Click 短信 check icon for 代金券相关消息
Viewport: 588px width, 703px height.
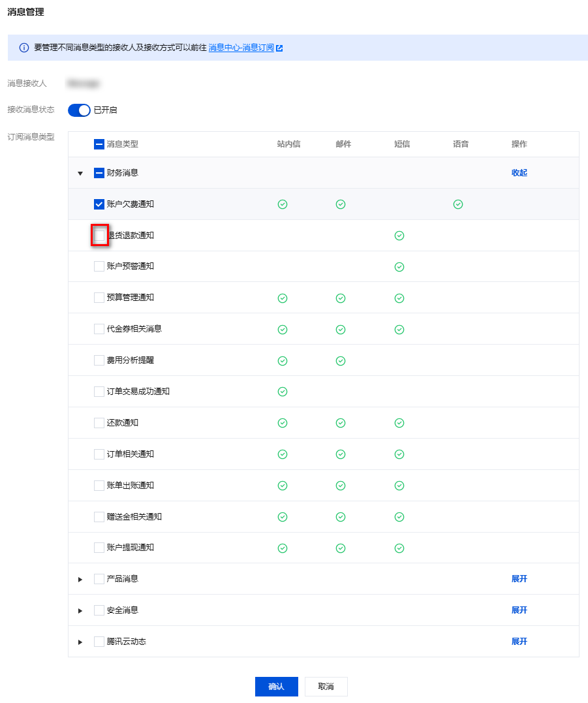[399, 330]
